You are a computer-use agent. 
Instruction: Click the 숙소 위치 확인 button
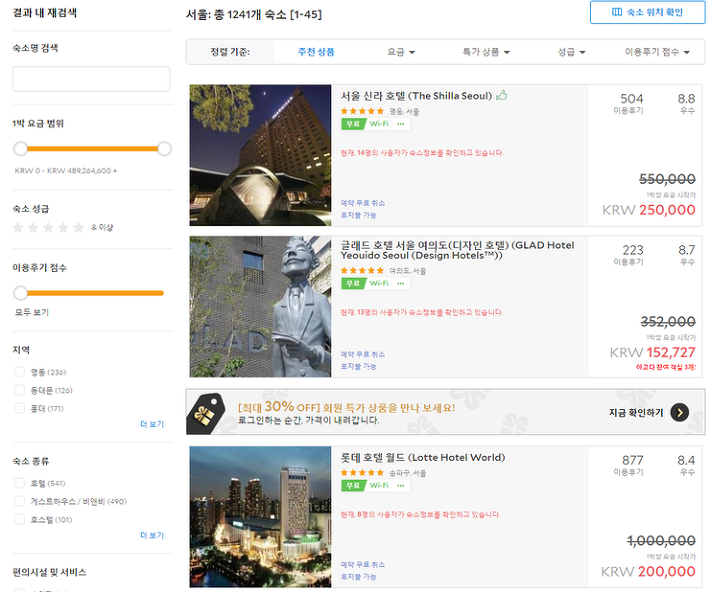(x=648, y=12)
